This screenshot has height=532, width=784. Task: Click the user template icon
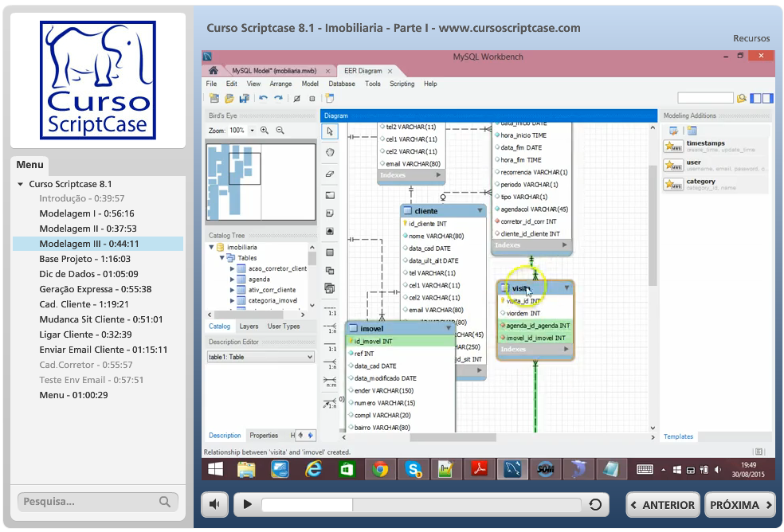(x=673, y=166)
